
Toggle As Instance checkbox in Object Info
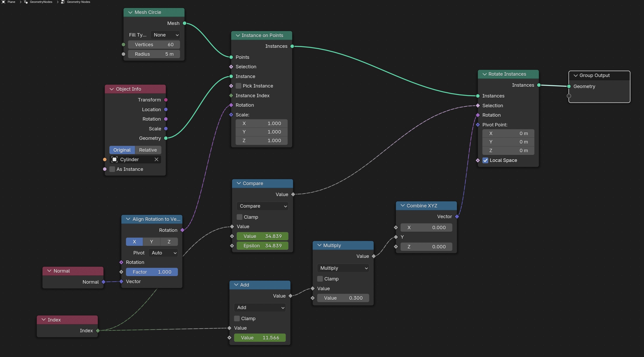pos(112,169)
